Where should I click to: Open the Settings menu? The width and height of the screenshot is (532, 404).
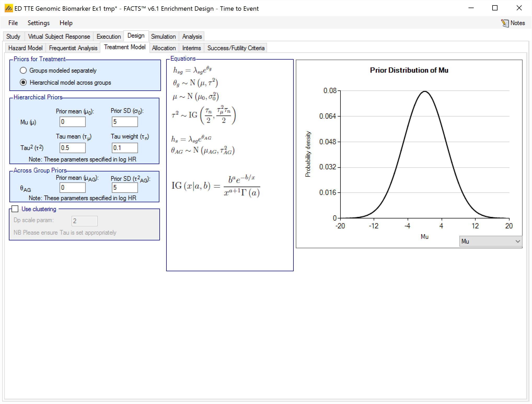(x=38, y=23)
